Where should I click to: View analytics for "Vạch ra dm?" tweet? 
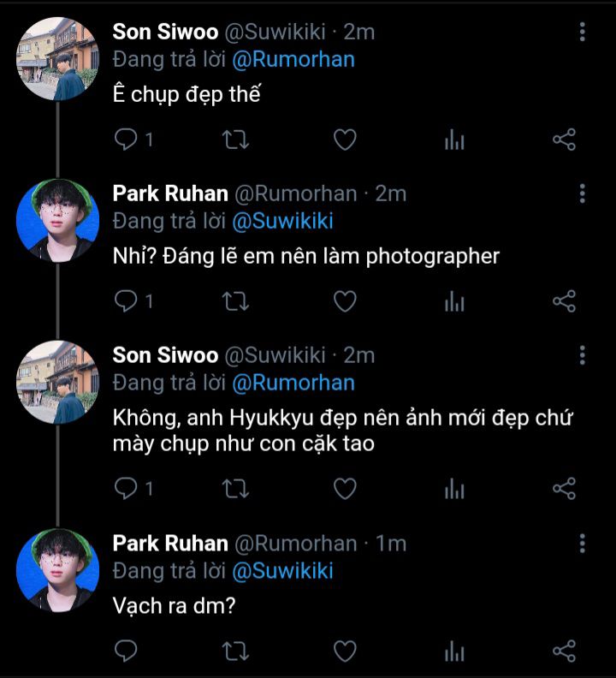[x=454, y=651]
